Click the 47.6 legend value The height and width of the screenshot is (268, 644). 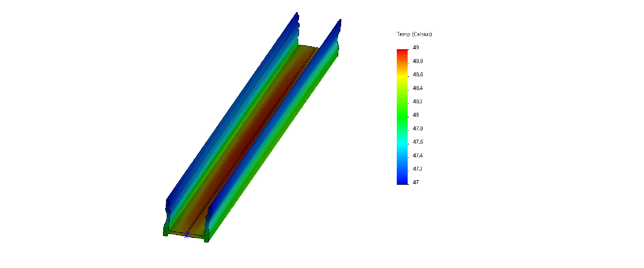418,142
